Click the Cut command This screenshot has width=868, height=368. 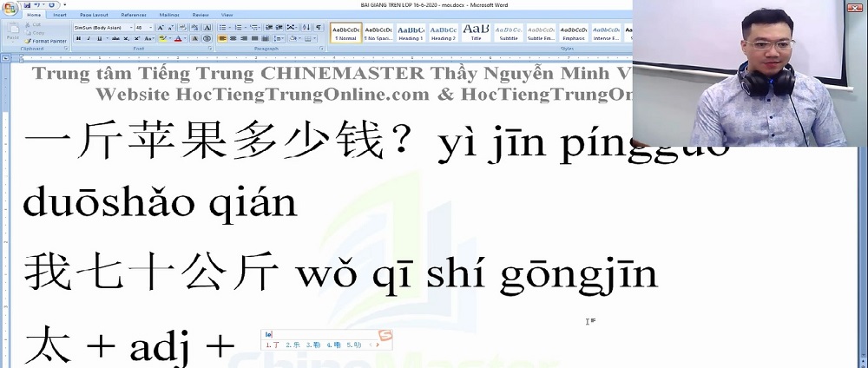33,25
